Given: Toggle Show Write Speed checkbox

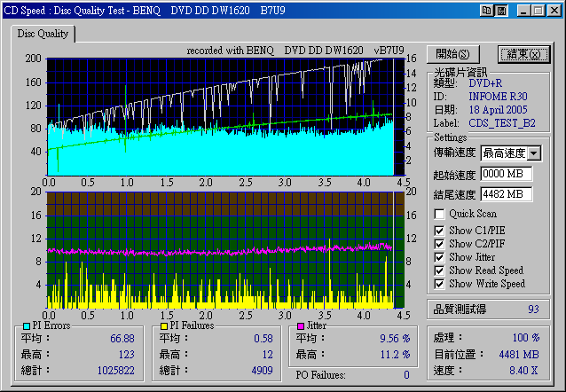Looking at the screenshot, I should 440,284.
